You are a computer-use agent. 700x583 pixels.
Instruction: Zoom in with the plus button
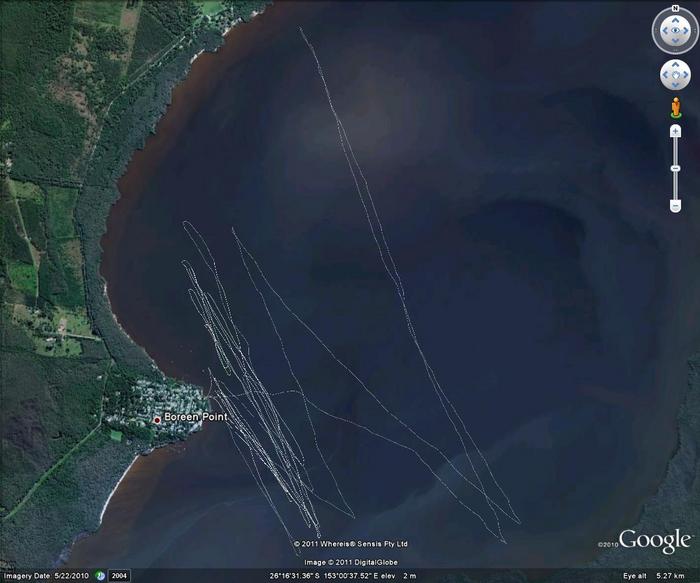click(x=675, y=131)
